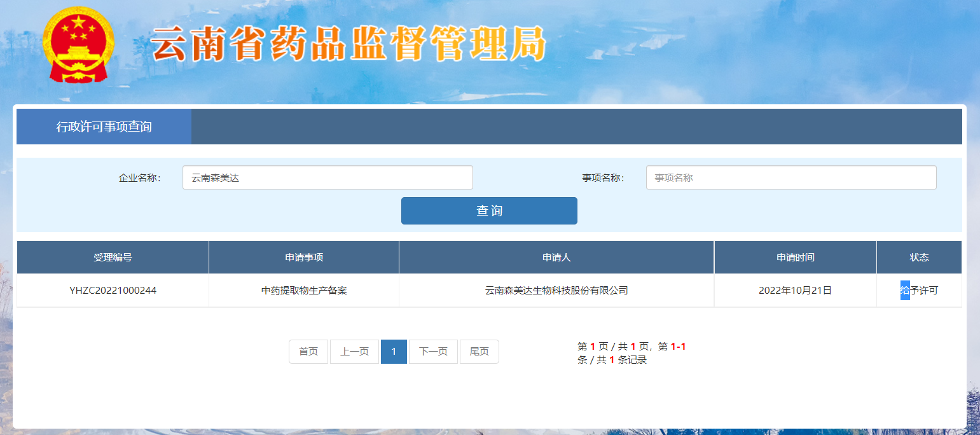Click the 2022年10月21日 date cell
Viewport: 980px width, 435px height.
coord(795,291)
